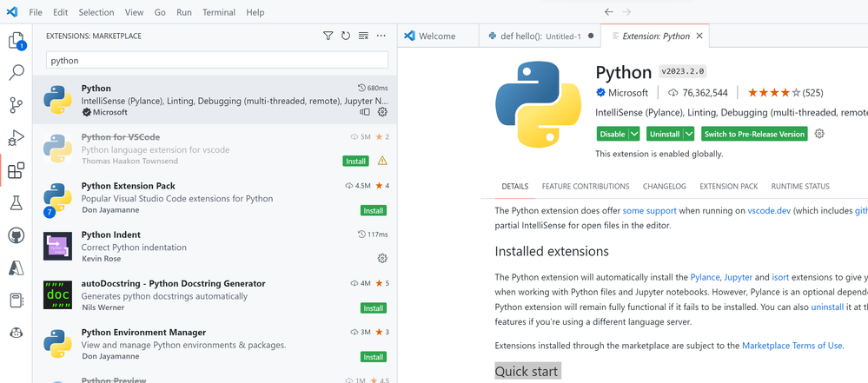Click Switch to Pre-Release Version

(754, 134)
